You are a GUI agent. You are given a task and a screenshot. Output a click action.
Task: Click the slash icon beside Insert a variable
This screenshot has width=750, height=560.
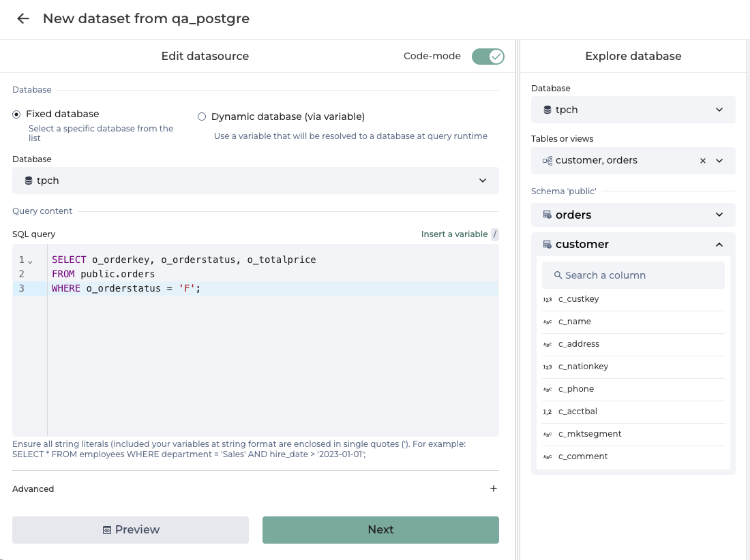(x=495, y=234)
